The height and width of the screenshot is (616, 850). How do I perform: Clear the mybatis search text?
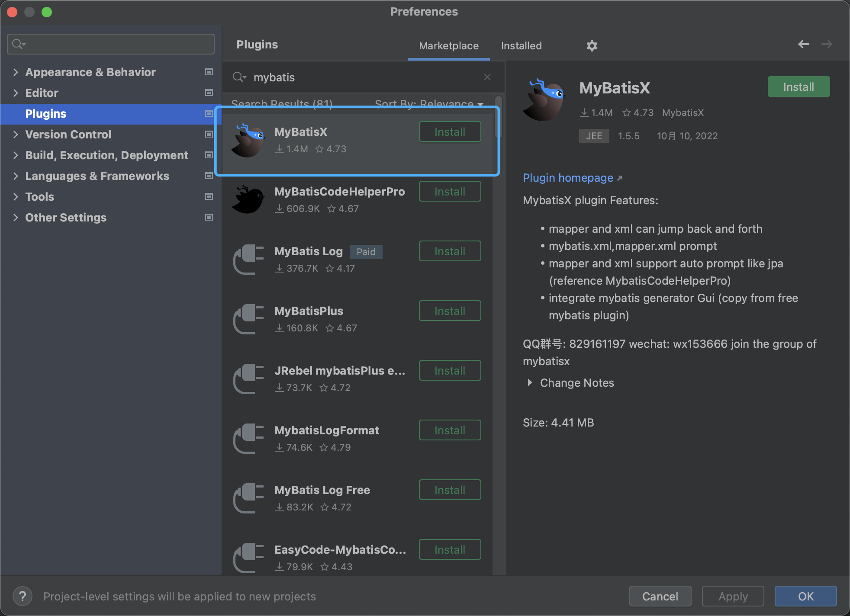(487, 77)
